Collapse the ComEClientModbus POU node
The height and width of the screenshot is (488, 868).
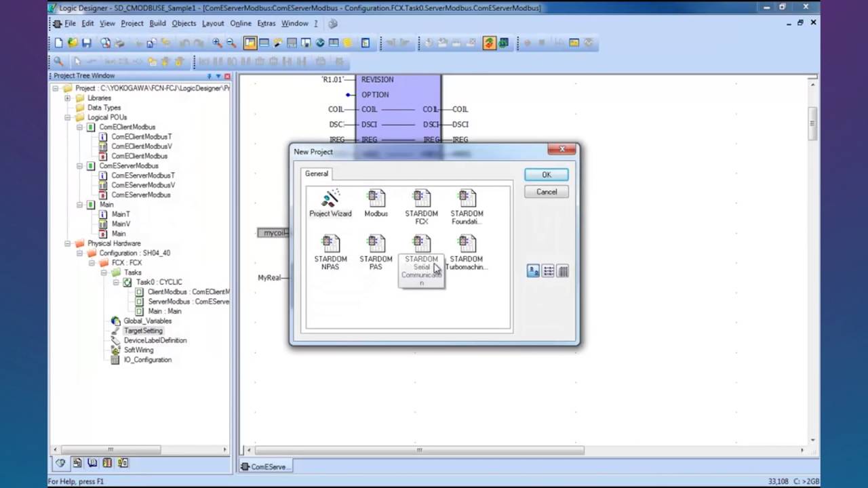click(79, 127)
